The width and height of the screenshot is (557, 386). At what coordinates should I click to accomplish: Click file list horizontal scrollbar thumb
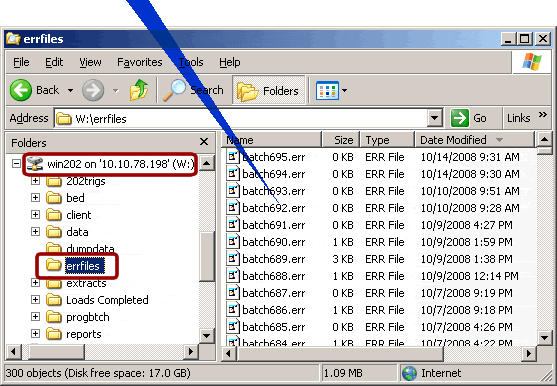(341, 353)
